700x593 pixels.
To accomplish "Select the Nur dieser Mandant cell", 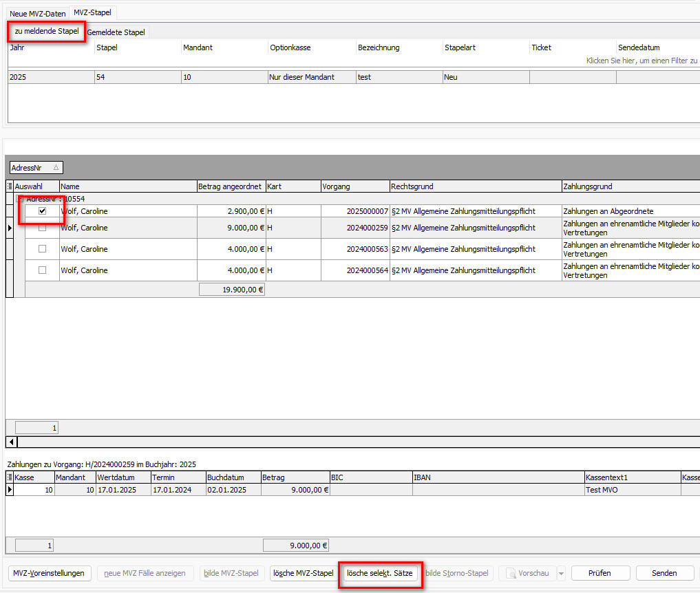I will [312, 77].
